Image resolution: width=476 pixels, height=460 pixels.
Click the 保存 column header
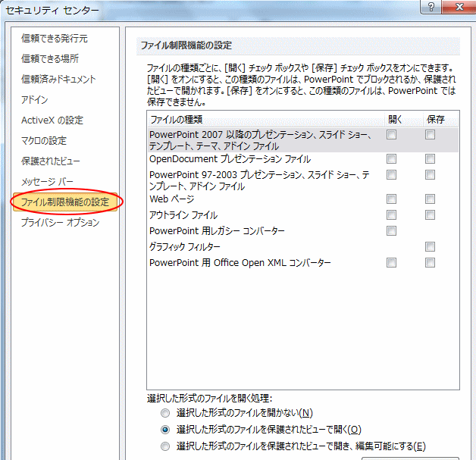click(x=441, y=120)
